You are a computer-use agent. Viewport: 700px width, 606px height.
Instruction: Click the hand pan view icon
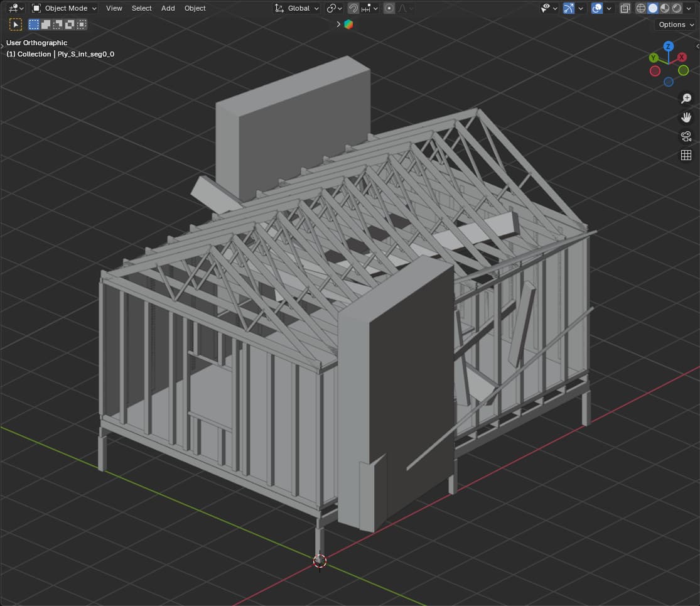pyautogui.click(x=686, y=117)
